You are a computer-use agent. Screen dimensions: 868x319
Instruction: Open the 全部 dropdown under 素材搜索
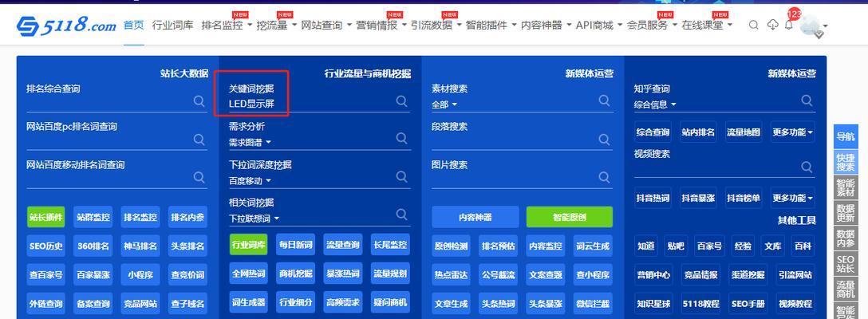[444, 104]
